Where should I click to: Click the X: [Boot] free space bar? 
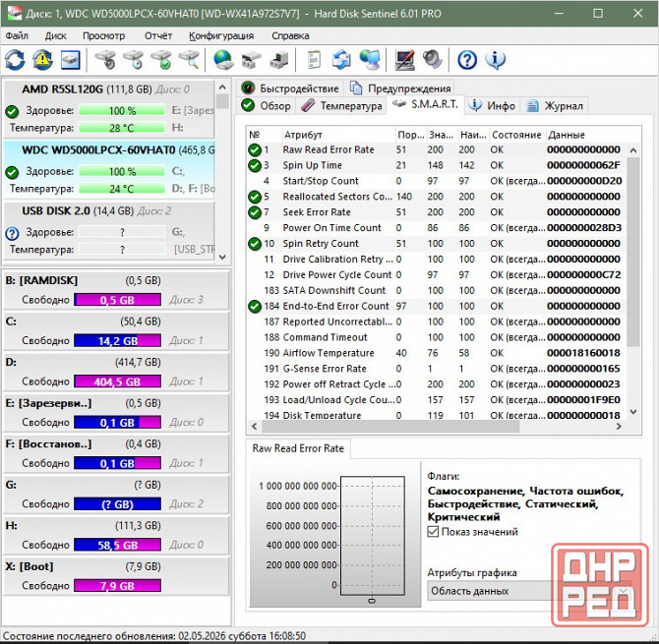point(118,586)
